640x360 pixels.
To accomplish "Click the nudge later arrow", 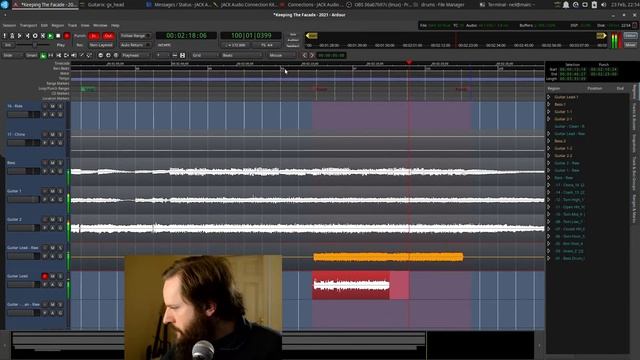I will [312, 56].
